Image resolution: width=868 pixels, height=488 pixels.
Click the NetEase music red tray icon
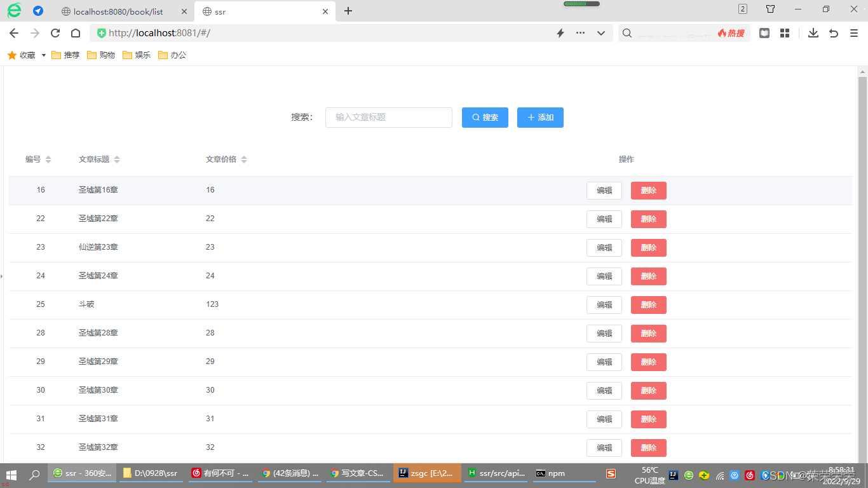pos(750,475)
